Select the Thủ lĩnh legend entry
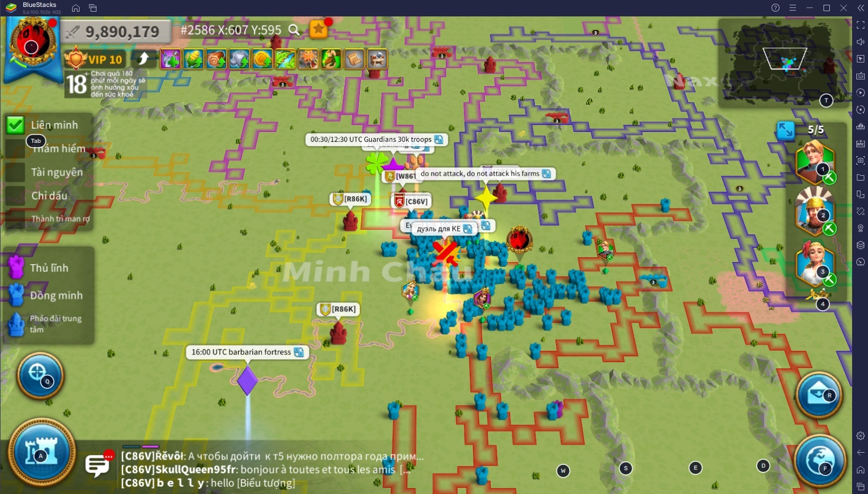868x494 pixels. 49,267
